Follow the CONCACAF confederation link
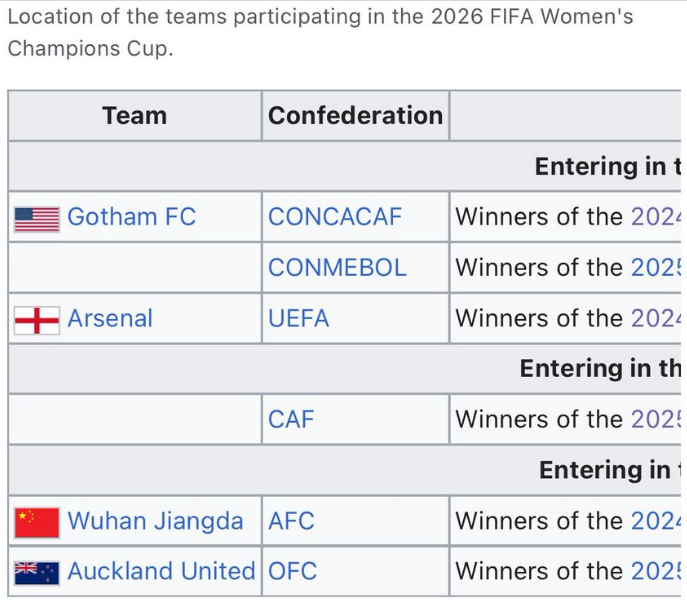Screen dimensions: 687x605 click(x=335, y=217)
